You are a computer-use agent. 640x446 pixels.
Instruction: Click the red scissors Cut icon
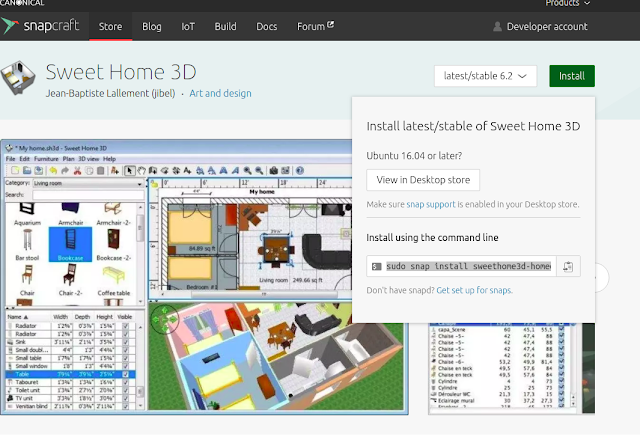click(x=77, y=171)
